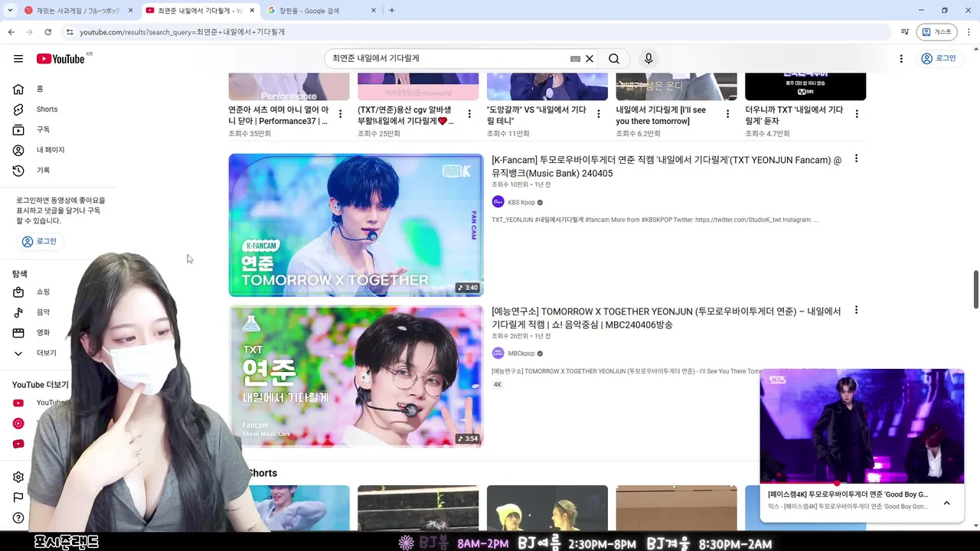Image resolution: width=980 pixels, height=551 pixels.
Task: Open the browser media control icon
Action: click(x=905, y=32)
